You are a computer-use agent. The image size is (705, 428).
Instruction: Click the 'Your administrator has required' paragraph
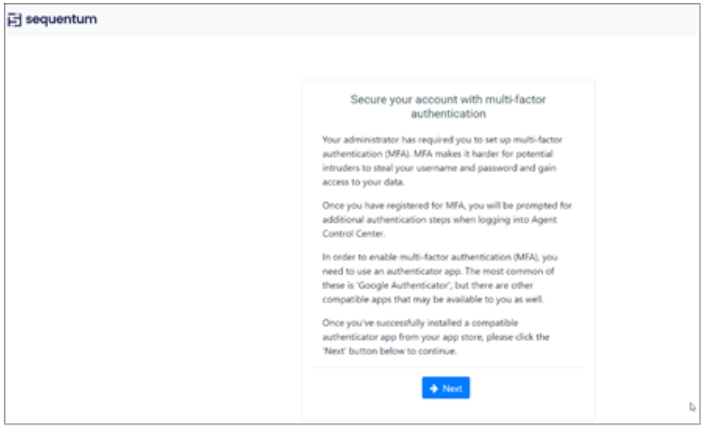pos(446,160)
